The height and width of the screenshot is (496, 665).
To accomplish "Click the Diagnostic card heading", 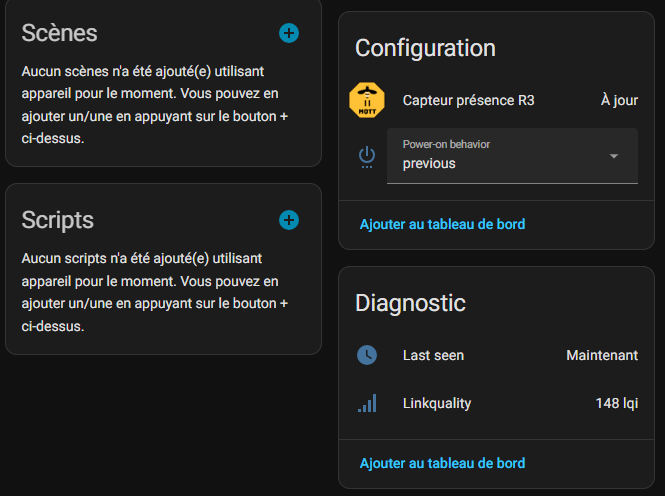I will coord(410,302).
